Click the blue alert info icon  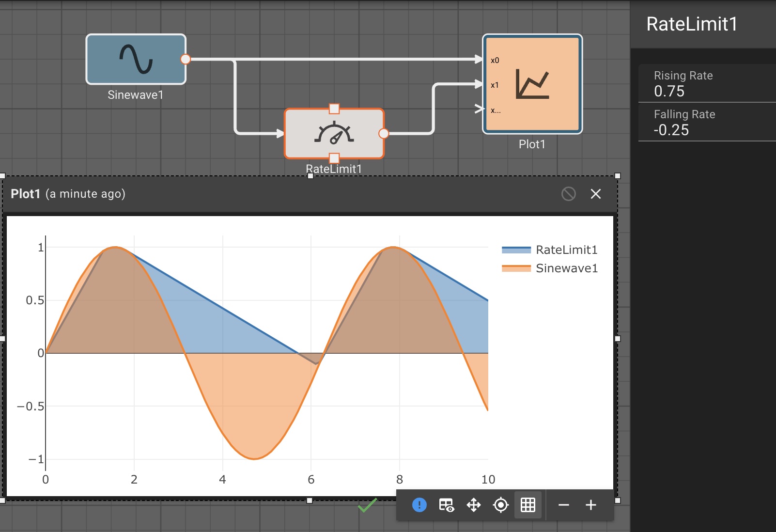(x=419, y=505)
